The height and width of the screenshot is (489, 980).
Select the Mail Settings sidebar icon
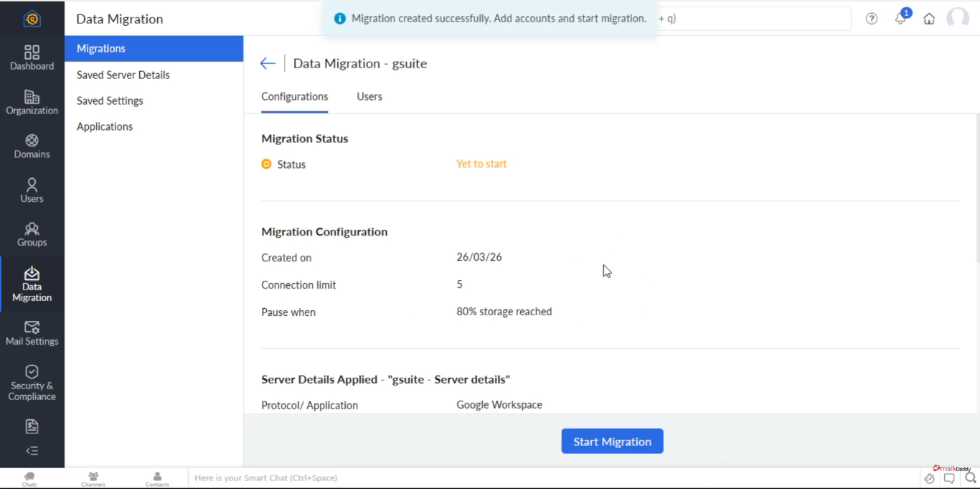point(32,333)
